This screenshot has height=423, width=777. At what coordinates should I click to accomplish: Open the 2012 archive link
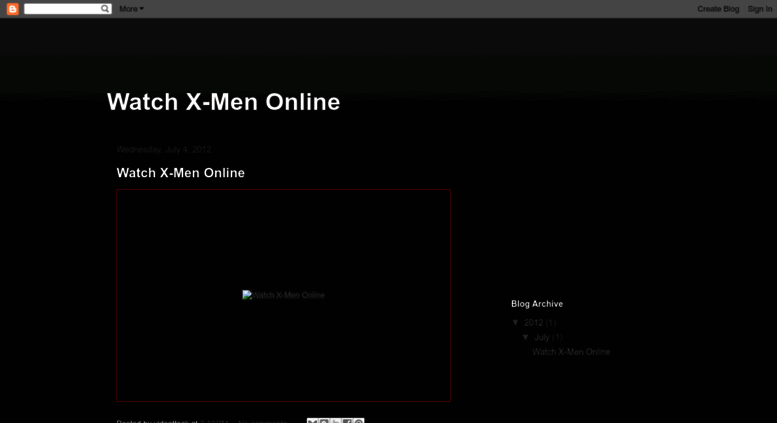[x=533, y=322]
